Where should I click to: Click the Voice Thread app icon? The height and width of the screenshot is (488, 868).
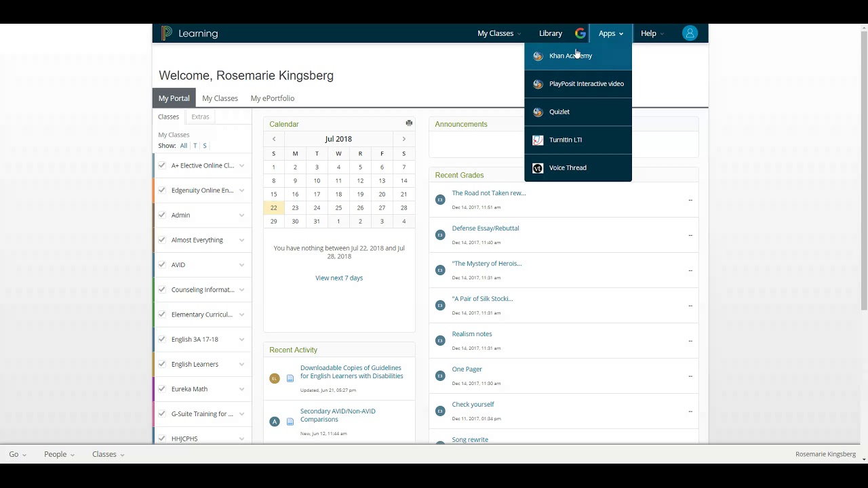(x=538, y=168)
